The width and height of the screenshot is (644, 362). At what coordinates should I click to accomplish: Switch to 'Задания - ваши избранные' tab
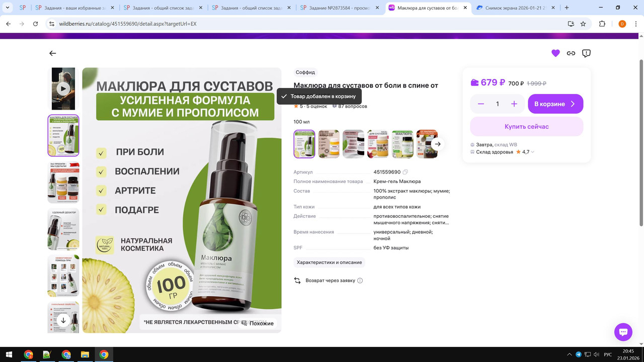tap(74, 8)
